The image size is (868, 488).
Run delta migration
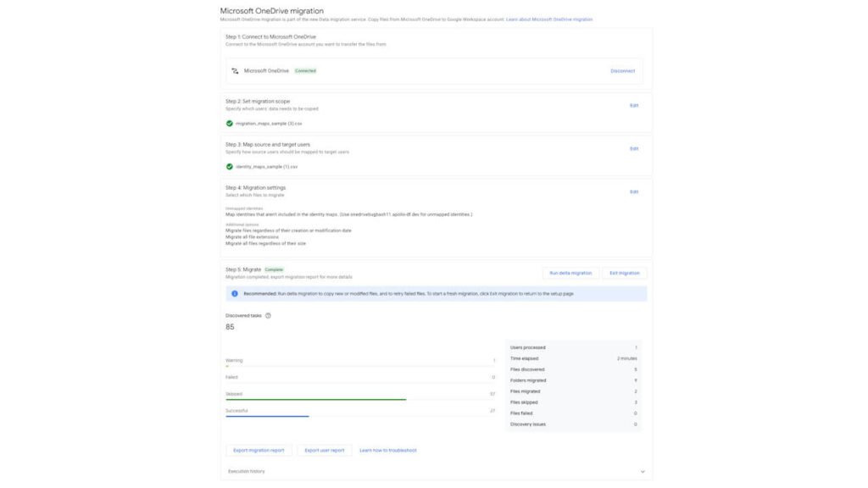[x=570, y=273]
